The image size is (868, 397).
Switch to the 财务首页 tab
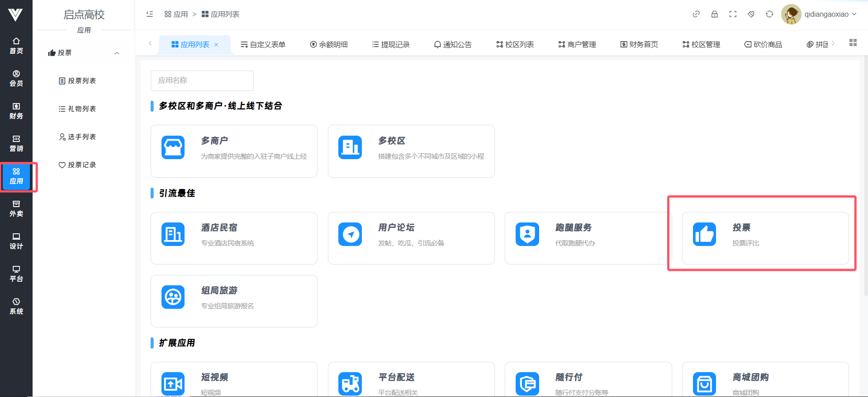point(639,44)
